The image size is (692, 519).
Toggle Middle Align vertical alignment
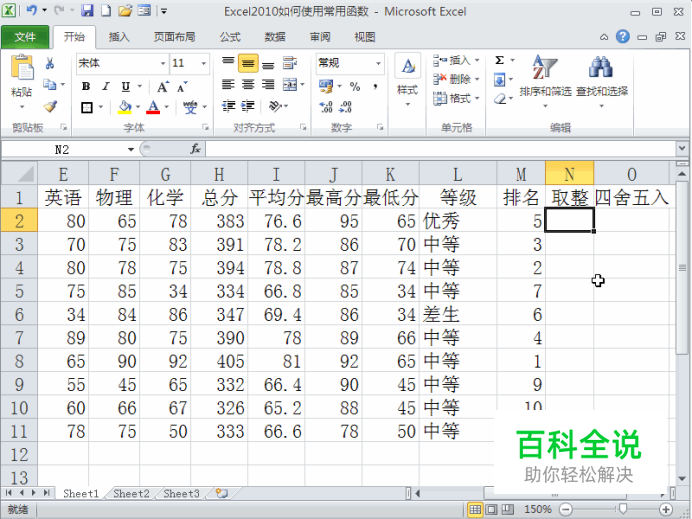coord(248,64)
